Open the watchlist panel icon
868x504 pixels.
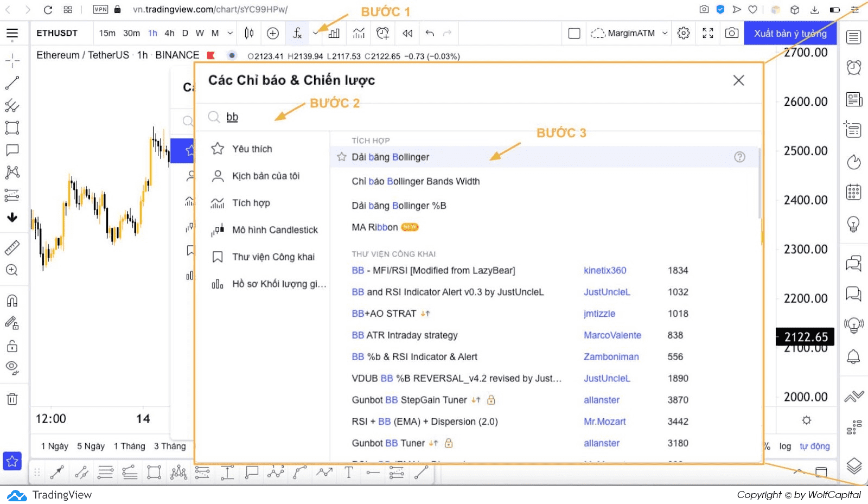pos(854,37)
